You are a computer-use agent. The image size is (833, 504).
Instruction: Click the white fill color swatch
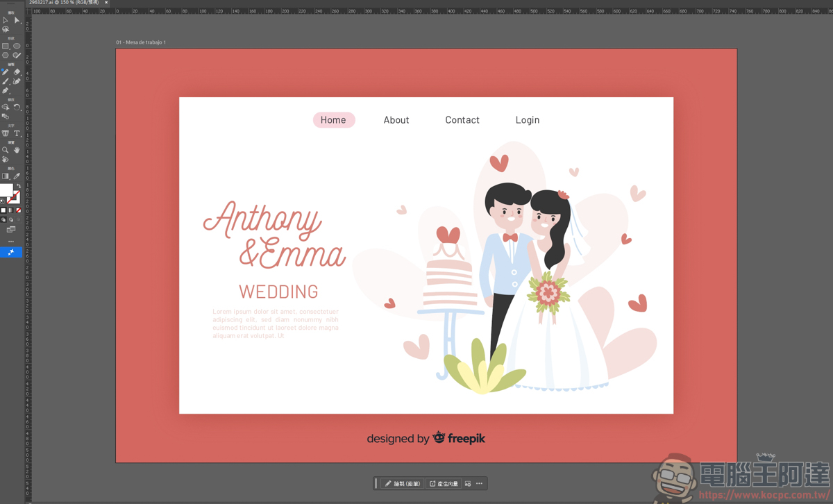[6, 190]
